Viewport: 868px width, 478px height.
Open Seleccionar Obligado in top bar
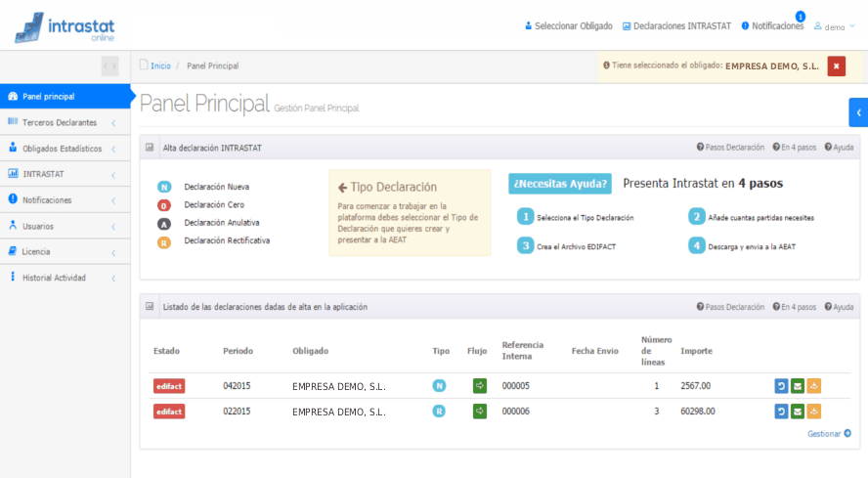(569, 26)
